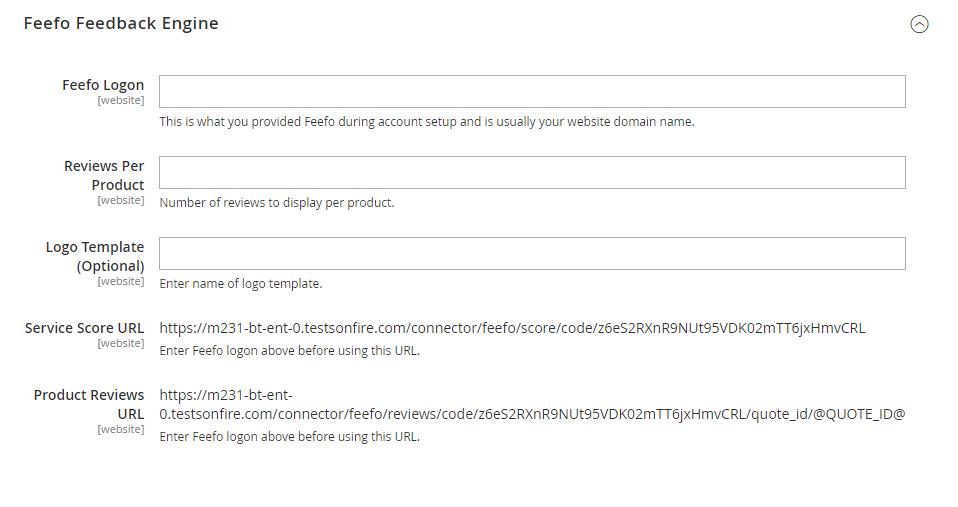The height and width of the screenshot is (507, 958).
Task: Click the [website] scope under Service Score URL
Action: [121, 343]
